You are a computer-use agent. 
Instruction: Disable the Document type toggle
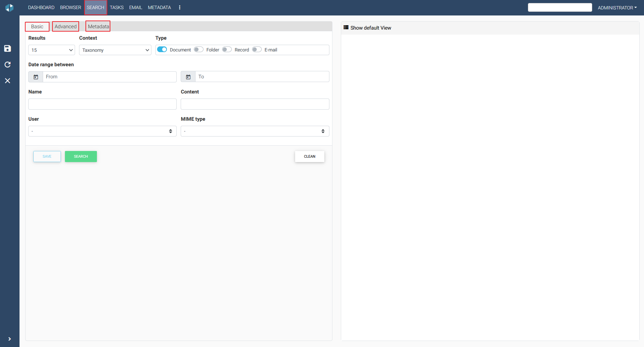click(162, 50)
